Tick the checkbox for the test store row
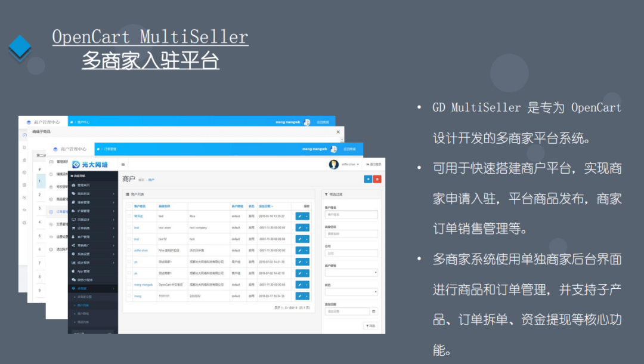The height and width of the screenshot is (364, 644). pos(129,227)
